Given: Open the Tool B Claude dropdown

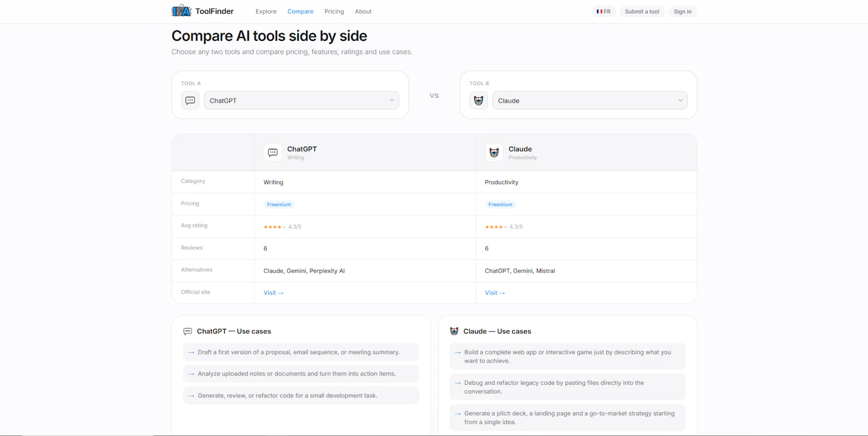Looking at the screenshot, I should click(590, 100).
